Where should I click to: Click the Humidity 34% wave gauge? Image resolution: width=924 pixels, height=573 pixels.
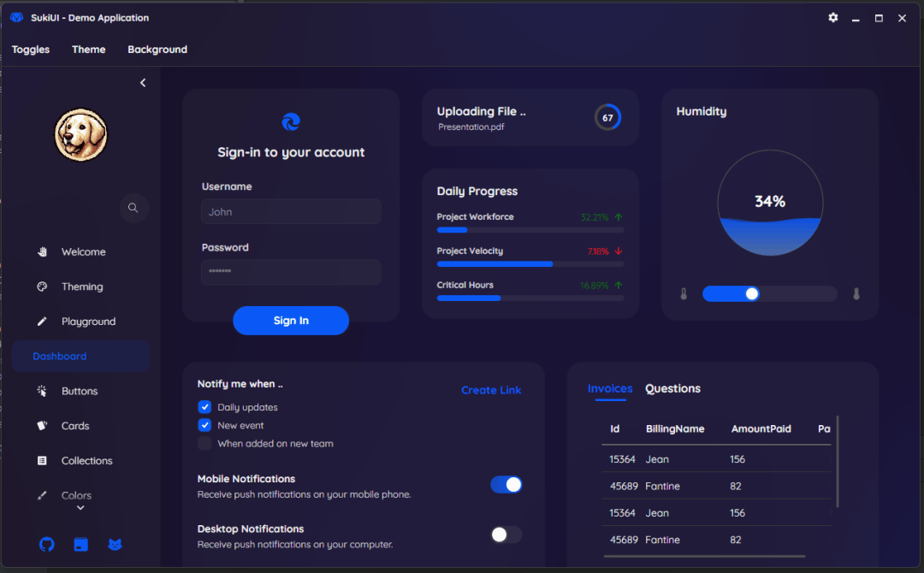pyautogui.click(x=770, y=203)
